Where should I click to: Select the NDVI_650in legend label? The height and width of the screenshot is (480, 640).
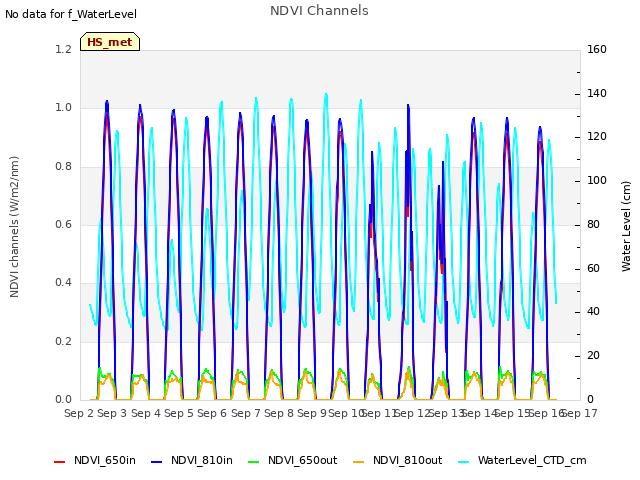(105, 460)
